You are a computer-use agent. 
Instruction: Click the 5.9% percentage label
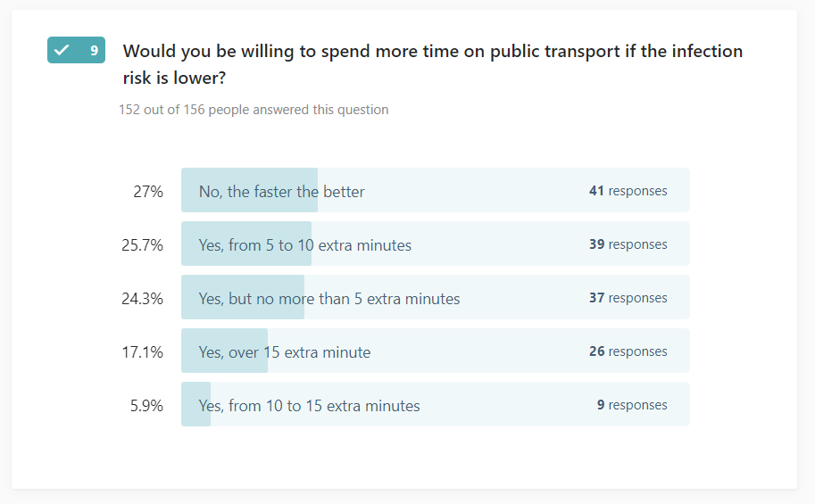[146, 406]
